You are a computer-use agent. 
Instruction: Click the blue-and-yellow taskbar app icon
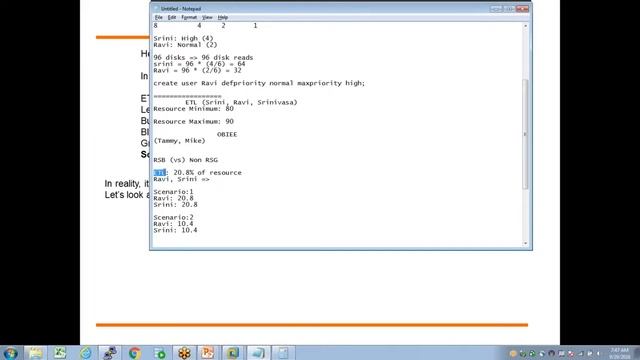[233, 353]
